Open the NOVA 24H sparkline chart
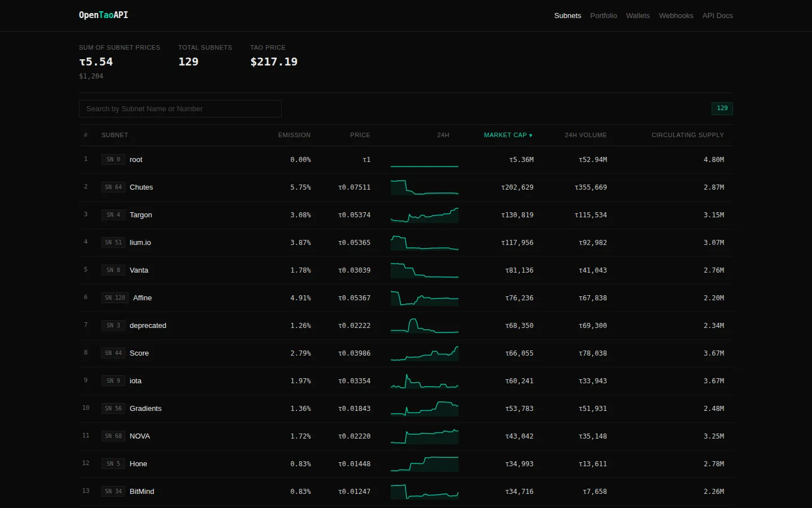The image size is (812, 508). point(425,436)
